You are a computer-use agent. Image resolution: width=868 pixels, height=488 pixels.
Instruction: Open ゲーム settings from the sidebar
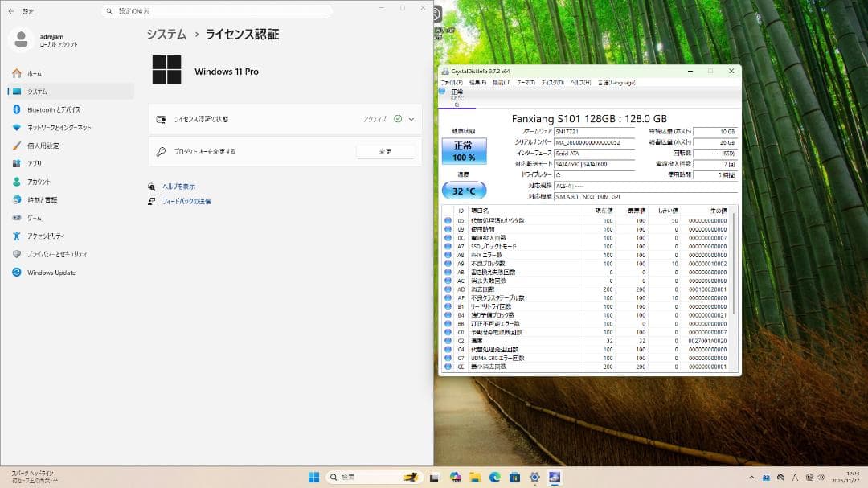tap(34, 218)
